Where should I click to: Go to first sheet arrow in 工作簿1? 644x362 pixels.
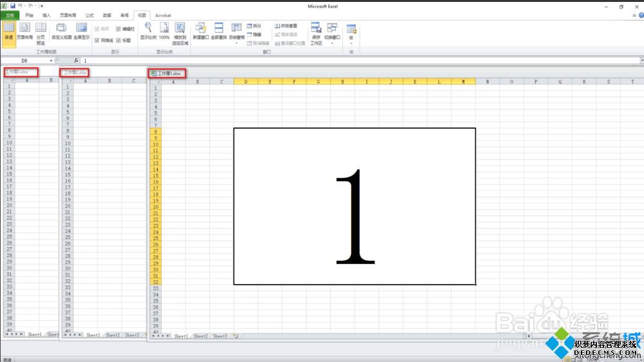pyautogui.click(x=153, y=336)
